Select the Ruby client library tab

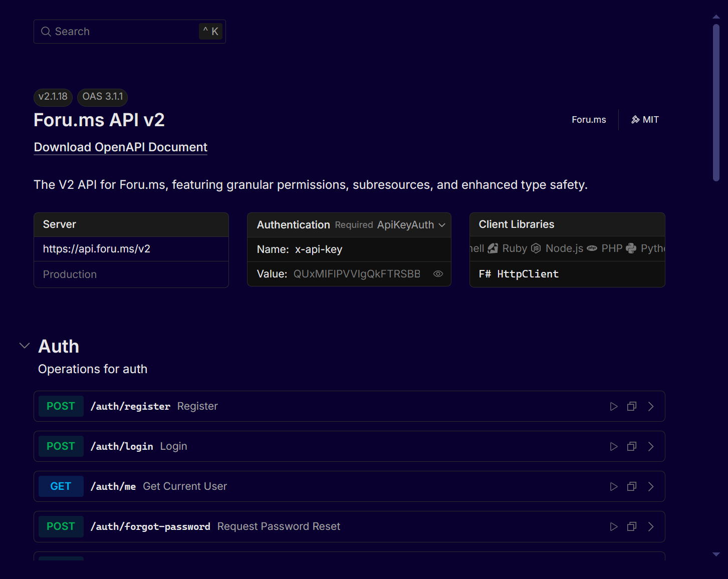[508, 248]
